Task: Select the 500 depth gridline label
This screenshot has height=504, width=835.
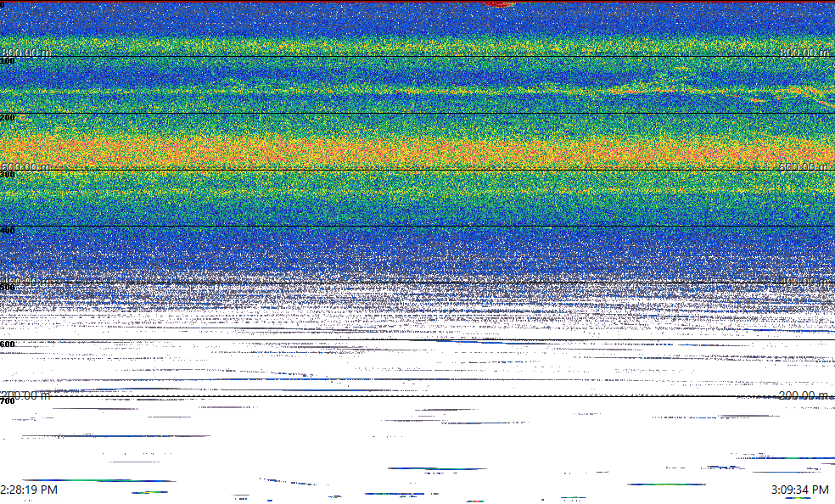Action: click(8, 287)
